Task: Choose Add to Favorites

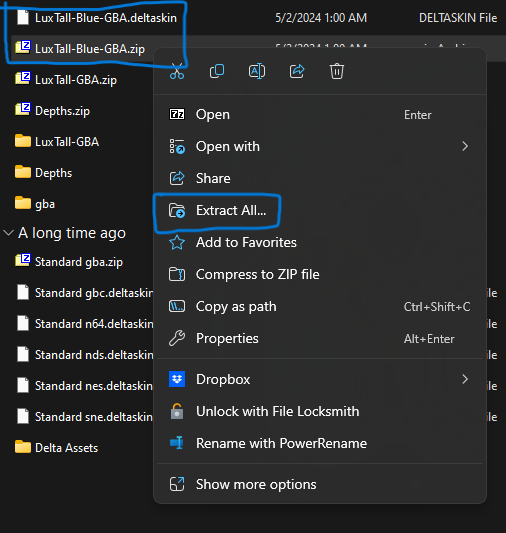Action: (320, 242)
